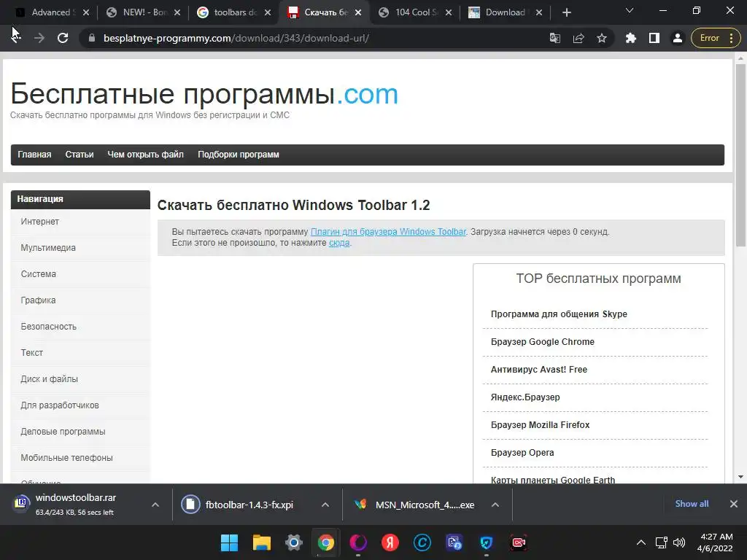Close the toolbars Google search tab
The height and width of the screenshot is (560, 747).
click(x=268, y=13)
